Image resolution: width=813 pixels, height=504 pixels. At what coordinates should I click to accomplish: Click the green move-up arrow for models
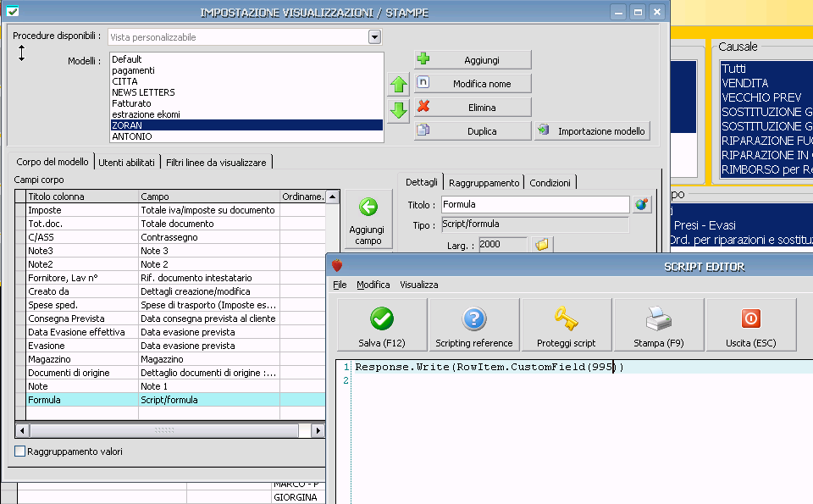pos(398,85)
